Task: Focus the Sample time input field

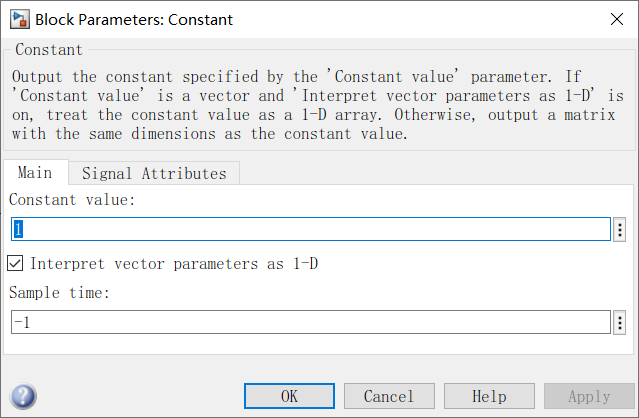Action: point(310,322)
